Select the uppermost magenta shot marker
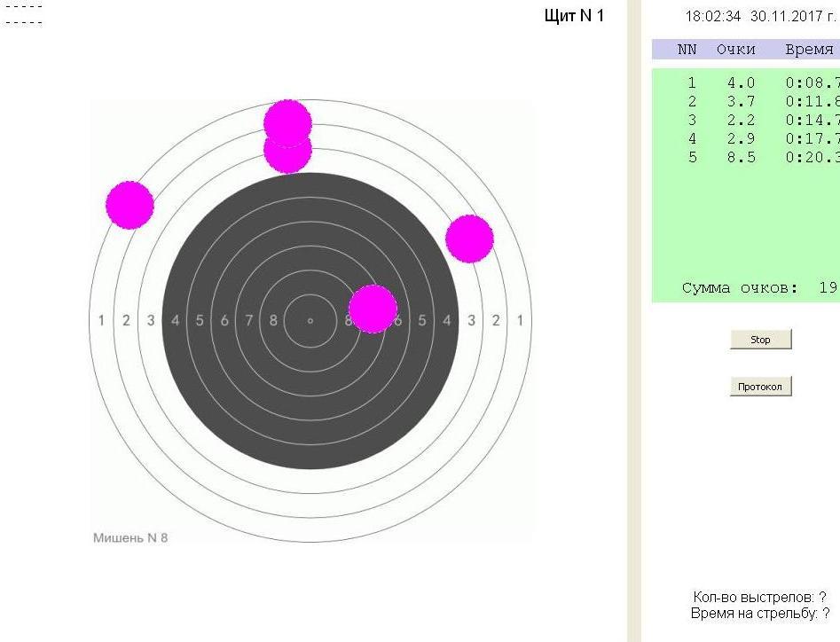This screenshot has height=642, width=840. 287,121
